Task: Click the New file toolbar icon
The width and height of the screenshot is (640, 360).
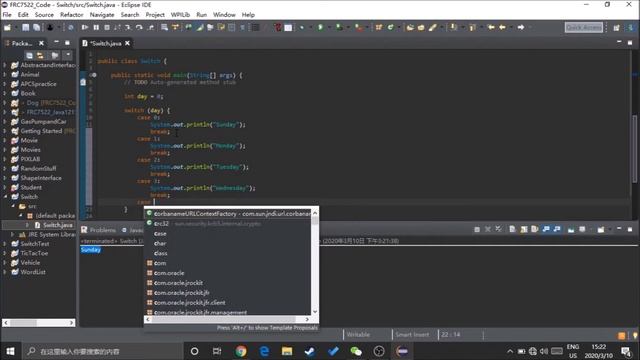Action: (7, 27)
